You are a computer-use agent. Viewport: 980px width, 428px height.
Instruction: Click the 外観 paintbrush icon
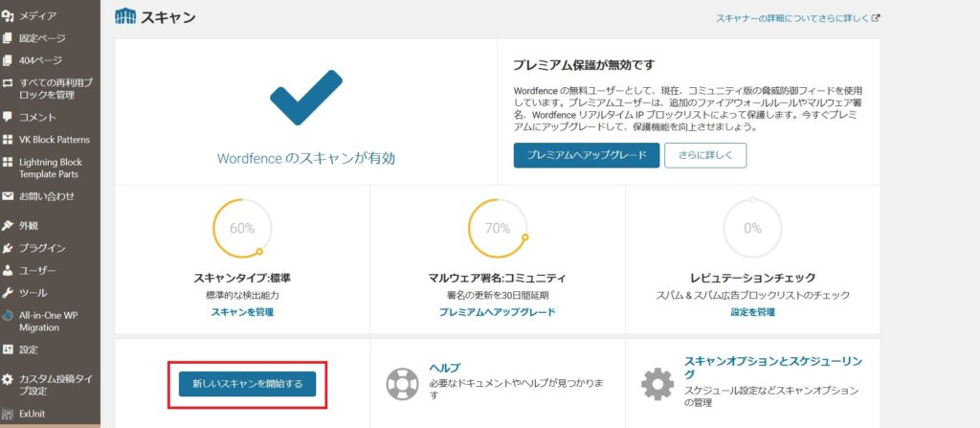[8, 225]
